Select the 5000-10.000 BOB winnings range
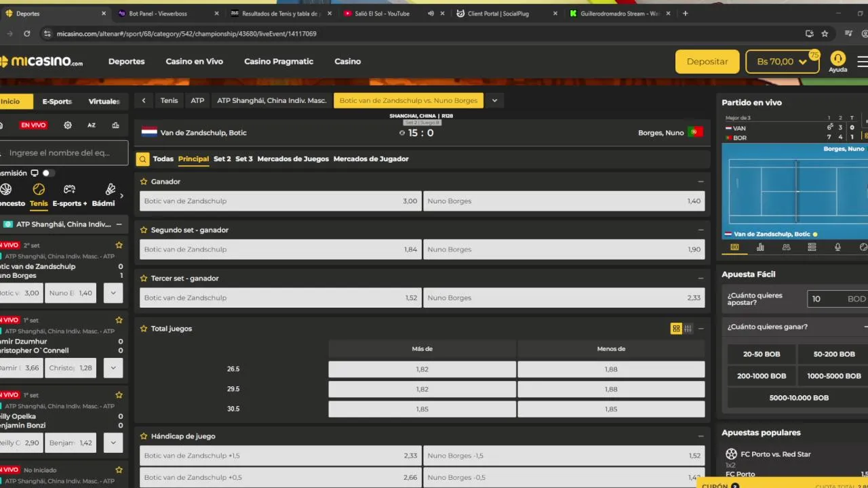868x488 pixels. [x=799, y=398]
